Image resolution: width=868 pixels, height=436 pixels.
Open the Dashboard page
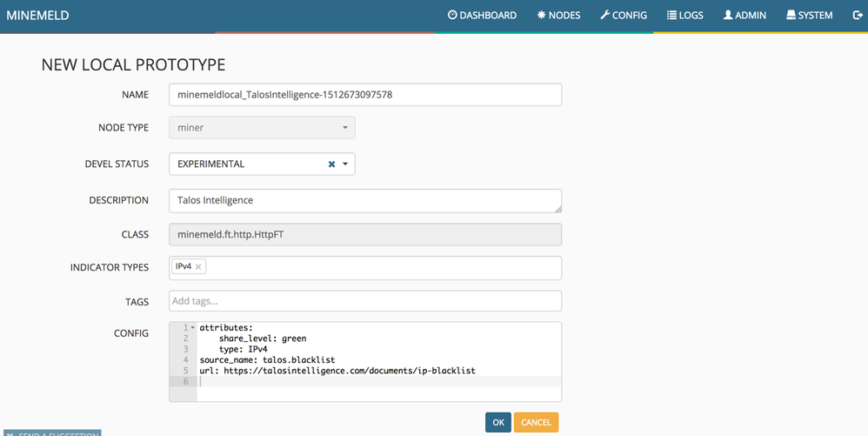[x=482, y=16]
